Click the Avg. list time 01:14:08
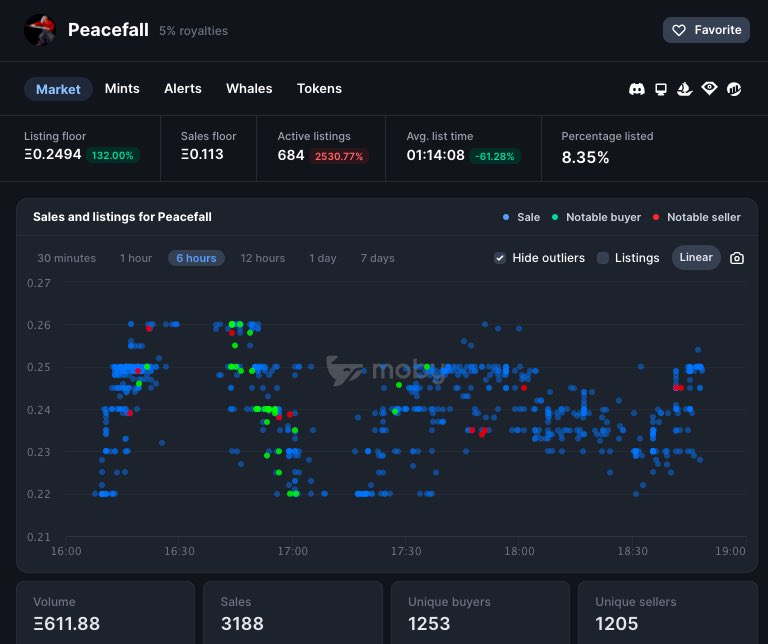 pyautogui.click(x=435, y=155)
